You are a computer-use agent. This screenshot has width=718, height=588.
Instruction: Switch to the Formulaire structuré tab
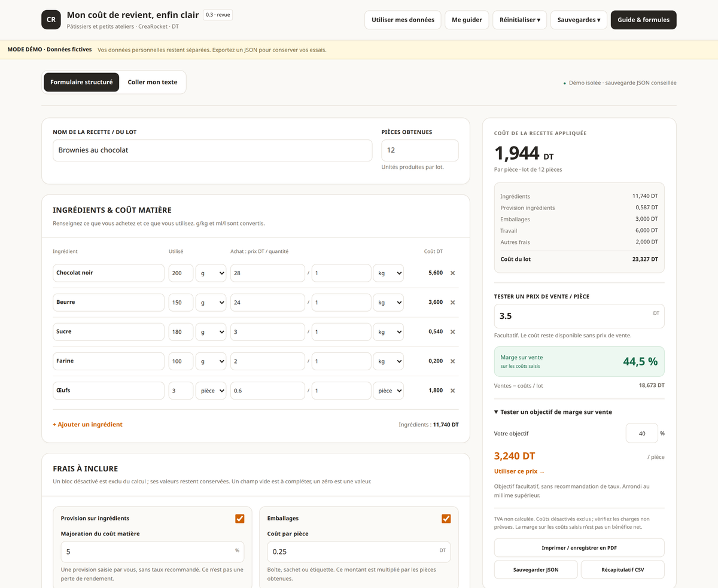(x=81, y=82)
